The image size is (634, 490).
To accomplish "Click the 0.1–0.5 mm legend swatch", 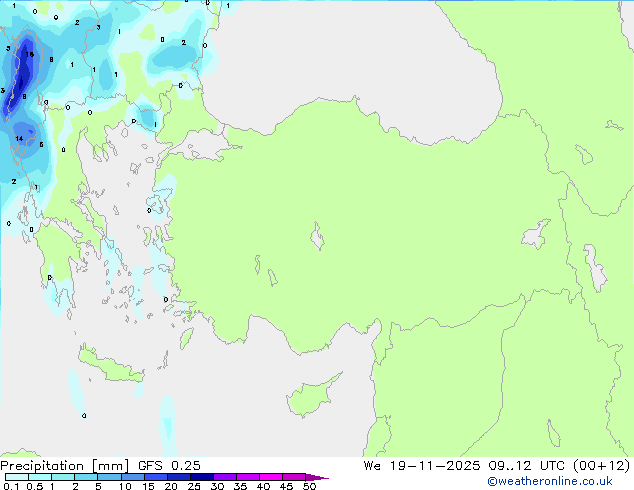I will coord(17,477).
